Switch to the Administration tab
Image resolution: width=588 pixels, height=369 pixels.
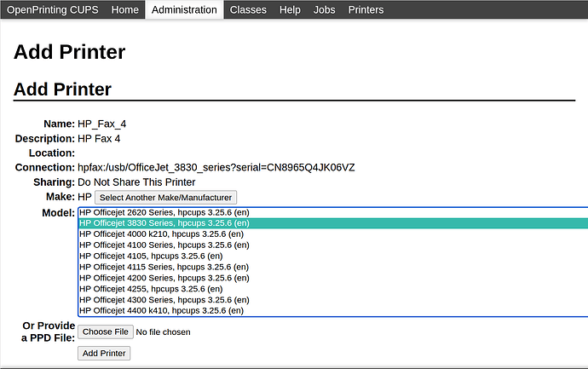tap(184, 10)
